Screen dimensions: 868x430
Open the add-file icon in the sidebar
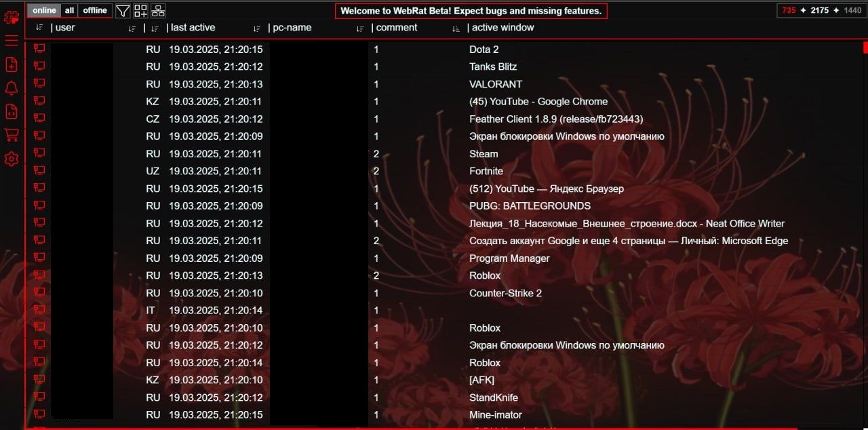click(x=12, y=64)
